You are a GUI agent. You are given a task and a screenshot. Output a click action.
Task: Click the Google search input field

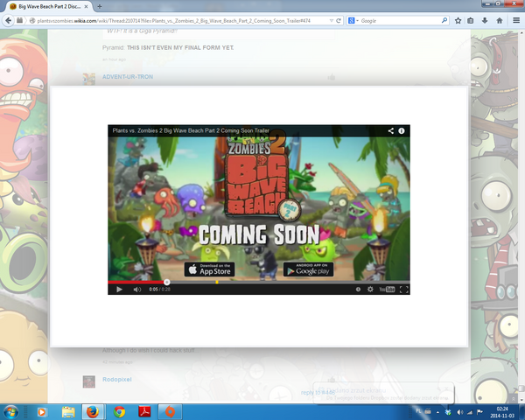click(x=400, y=21)
